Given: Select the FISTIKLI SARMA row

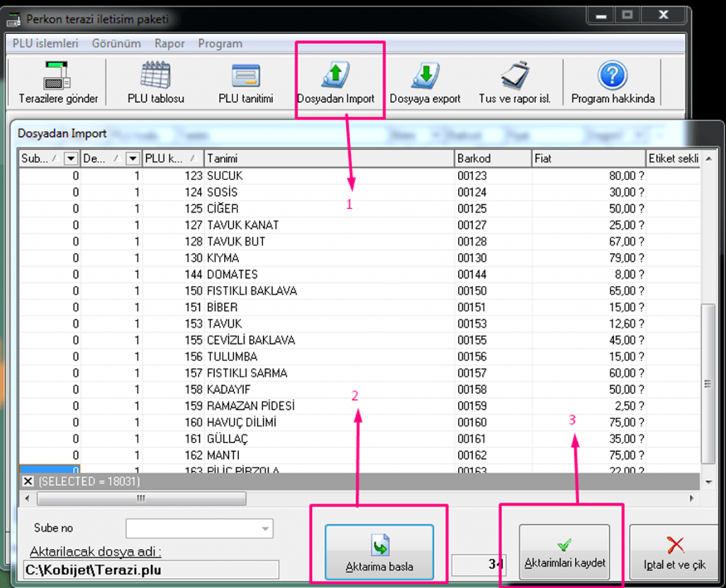Looking at the screenshot, I should 359,373.
